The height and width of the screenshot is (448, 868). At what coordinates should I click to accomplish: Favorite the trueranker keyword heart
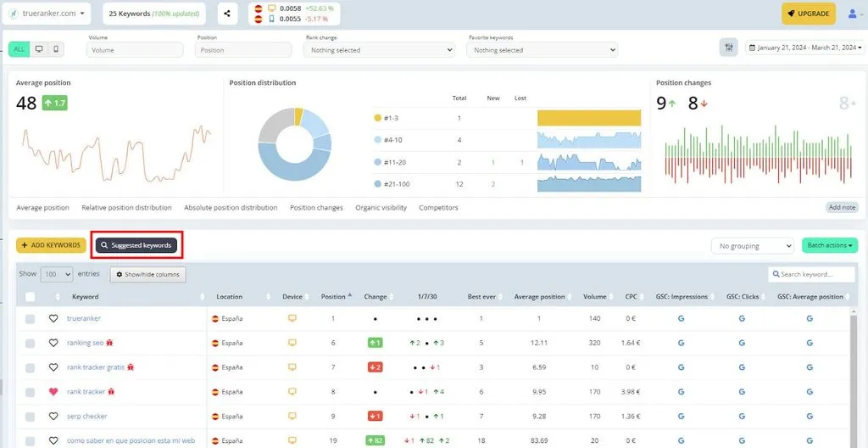pyautogui.click(x=53, y=319)
